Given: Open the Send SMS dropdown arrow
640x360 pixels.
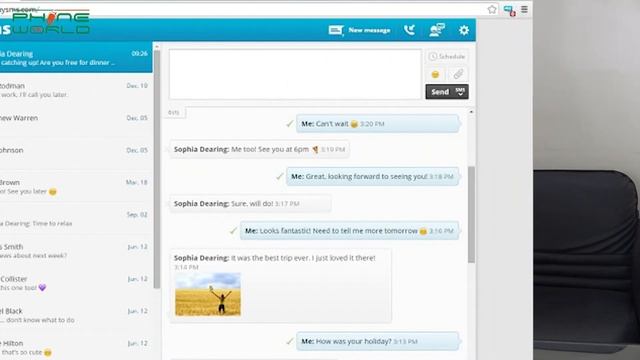Looking at the screenshot, I should [460, 92].
